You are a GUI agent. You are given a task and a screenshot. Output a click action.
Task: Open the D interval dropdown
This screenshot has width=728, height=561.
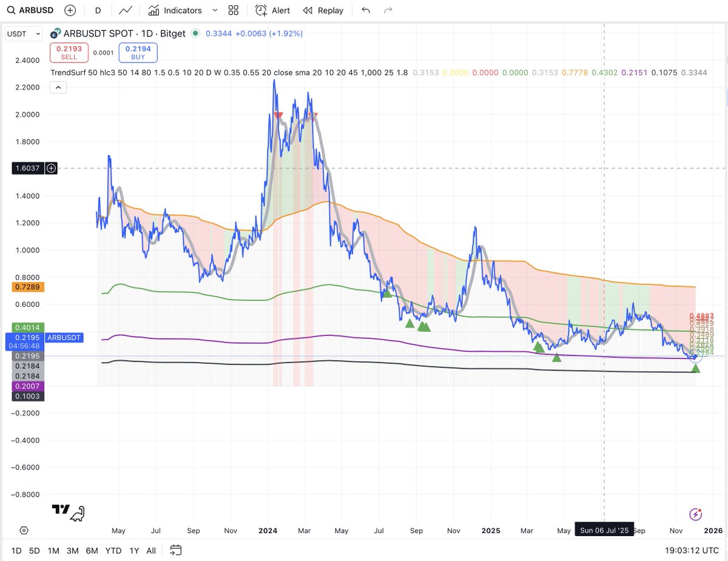[98, 10]
